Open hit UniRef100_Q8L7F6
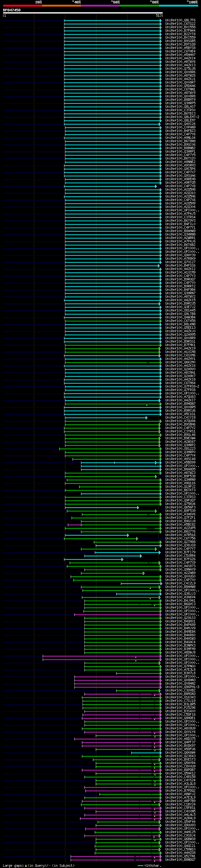The height and width of the screenshot is (868, 201). pyautogui.click(x=180, y=20)
